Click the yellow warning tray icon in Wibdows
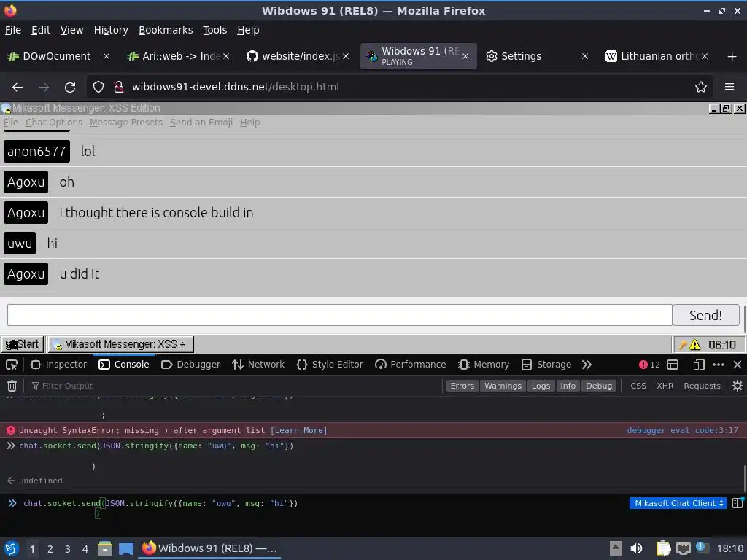747x560 pixels. click(695, 344)
